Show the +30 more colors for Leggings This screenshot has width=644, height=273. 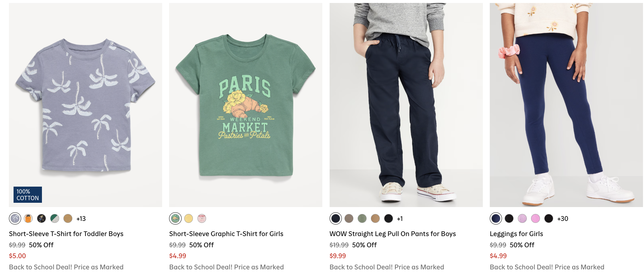coord(562,219)
